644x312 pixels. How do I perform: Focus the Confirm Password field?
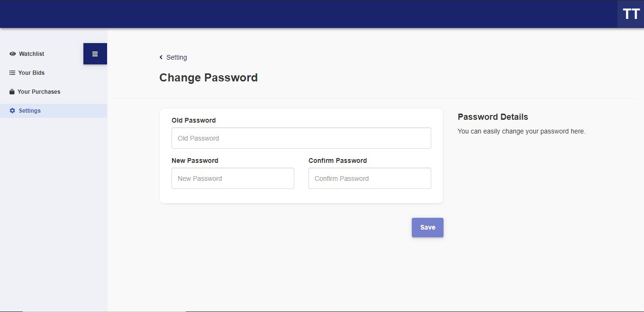[370, 178]
